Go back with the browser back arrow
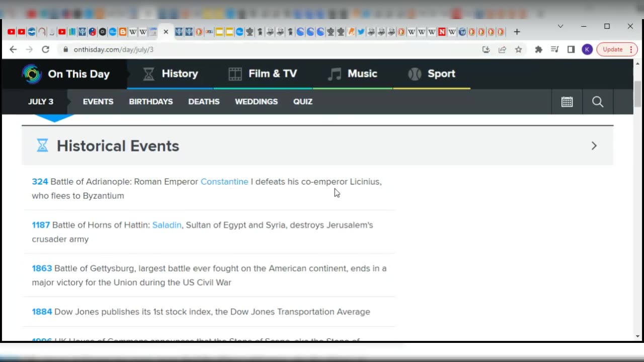The height and width of the screenshot is (362, 644). 13,49
